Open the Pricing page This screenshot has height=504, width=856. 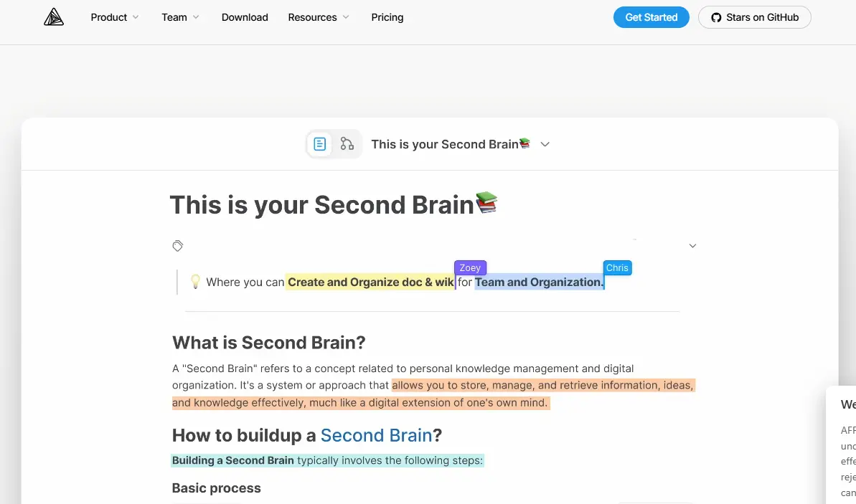pos(387,17)
